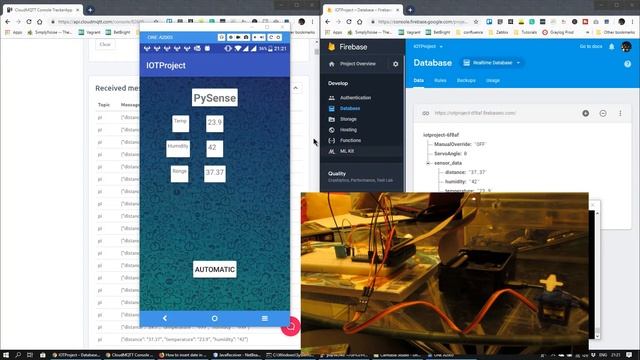Screen dimensions: 640x360
Task: Open the confluence bookmark in the Firebase window
Action: coord(469,32)
